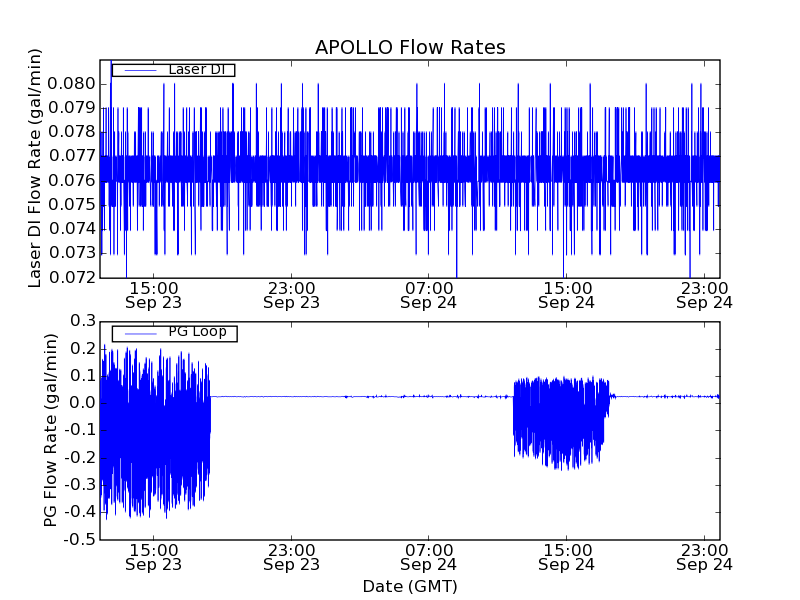This screenshot has width=800, height=600.
Task: Click the bottom plot's '07:00 Sep 24' label
Action: coord(429,557)
